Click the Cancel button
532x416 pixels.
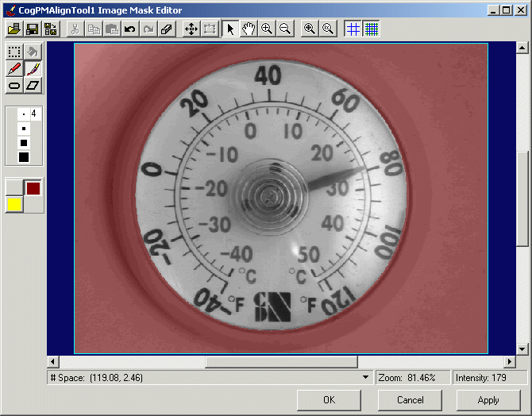coord(410,400)
